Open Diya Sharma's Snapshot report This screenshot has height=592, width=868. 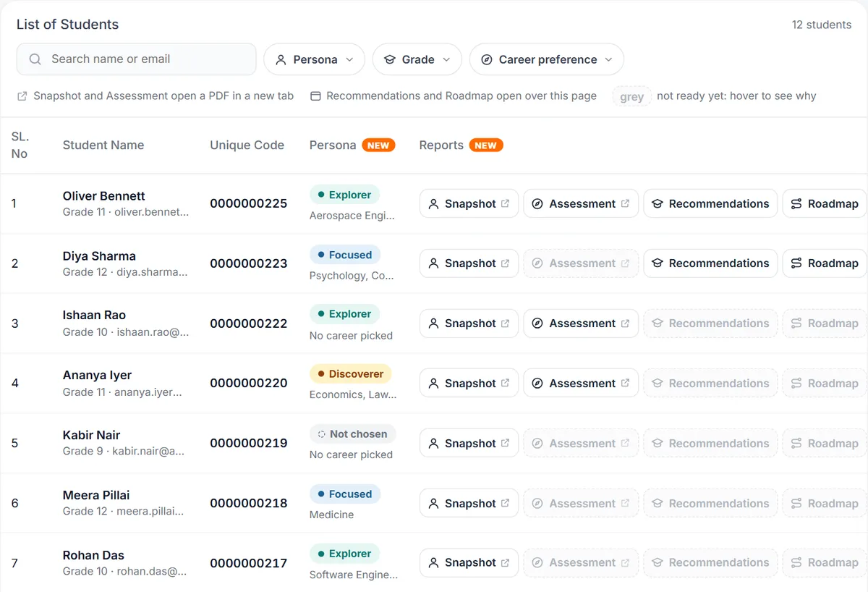[469, 263]
